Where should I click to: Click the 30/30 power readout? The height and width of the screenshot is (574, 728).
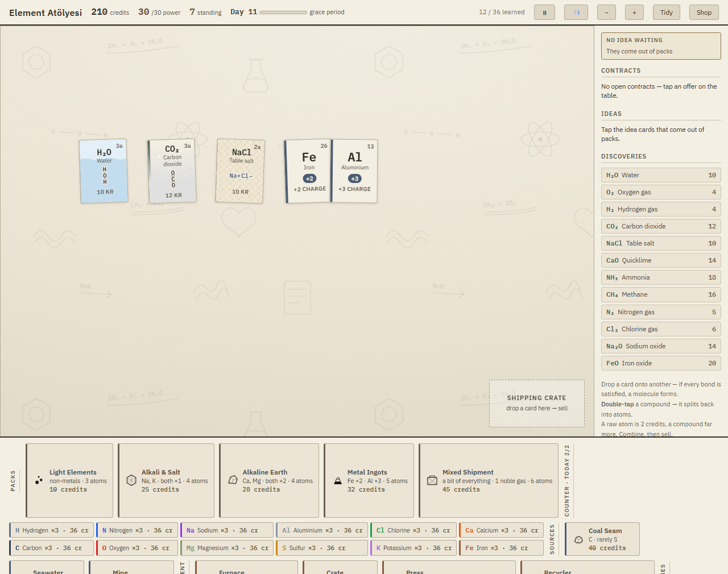tap(159, 12)
